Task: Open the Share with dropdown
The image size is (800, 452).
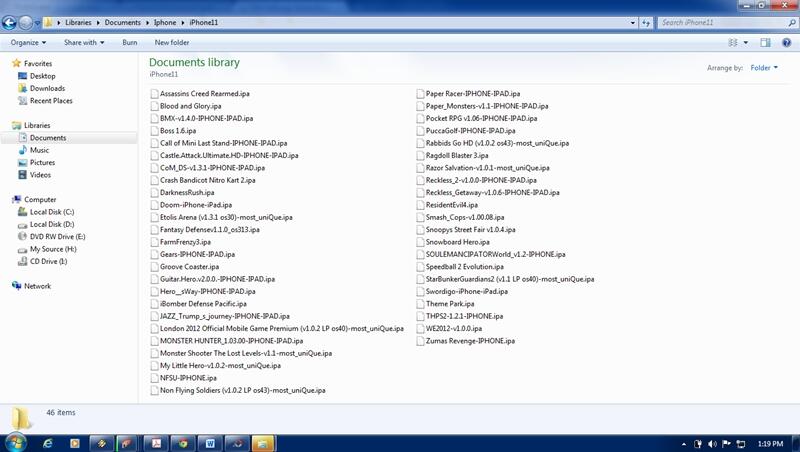Action: coord(84,43)
